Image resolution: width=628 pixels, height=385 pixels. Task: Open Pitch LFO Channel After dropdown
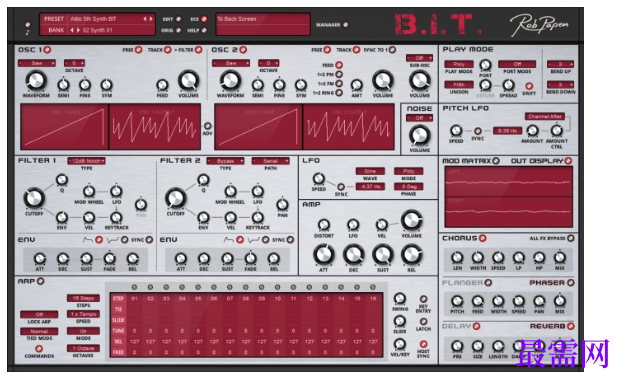[x=545, y=117]
